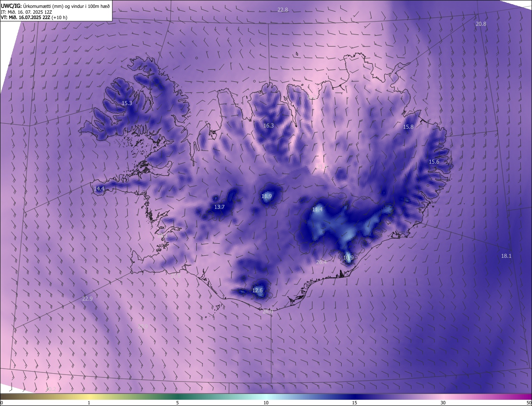Viewport: 532px width, 406px height.
Task: Click the color scale label '15'
Action: click(x=355, y=403)
